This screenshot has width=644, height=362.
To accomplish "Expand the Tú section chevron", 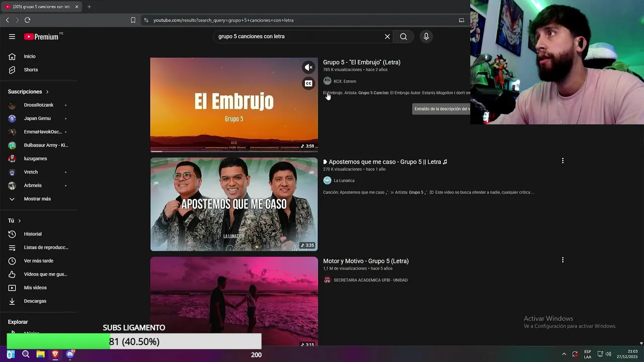I will (20, 221).
